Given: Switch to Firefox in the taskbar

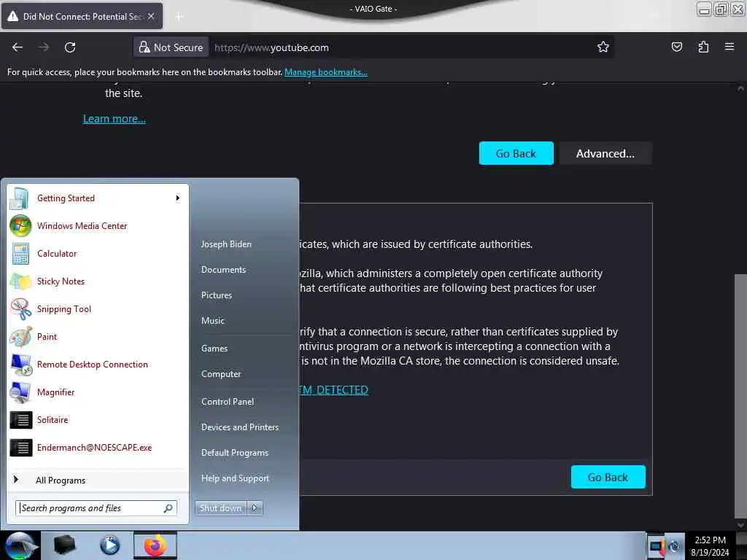Looking at the screenshot, I should point(155,545).
